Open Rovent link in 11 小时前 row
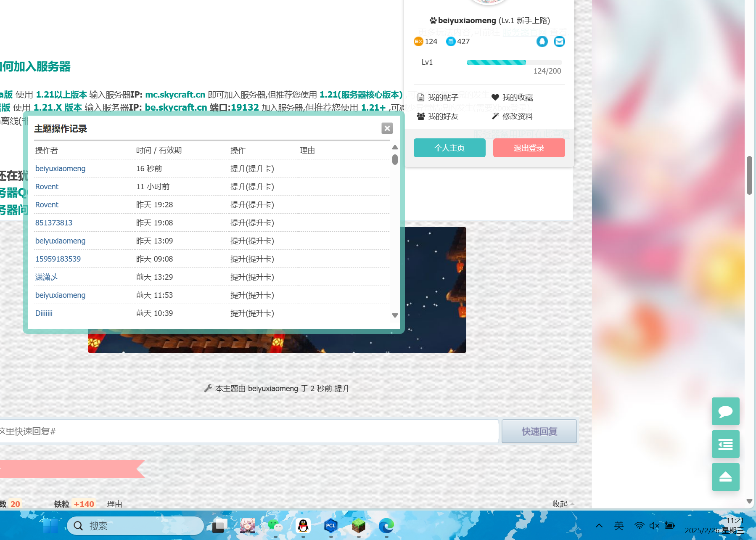Screen dimensions: 756x540 coord(47,187)
